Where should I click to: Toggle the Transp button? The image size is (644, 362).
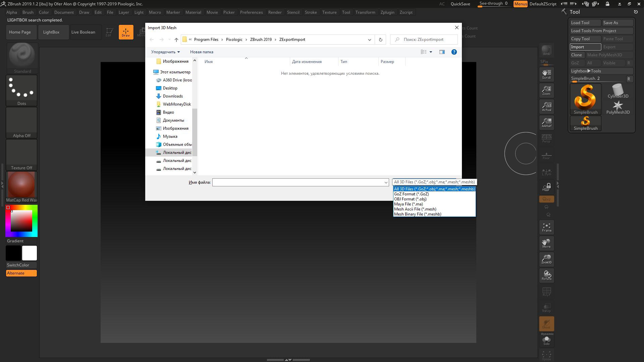pos(546,308)
